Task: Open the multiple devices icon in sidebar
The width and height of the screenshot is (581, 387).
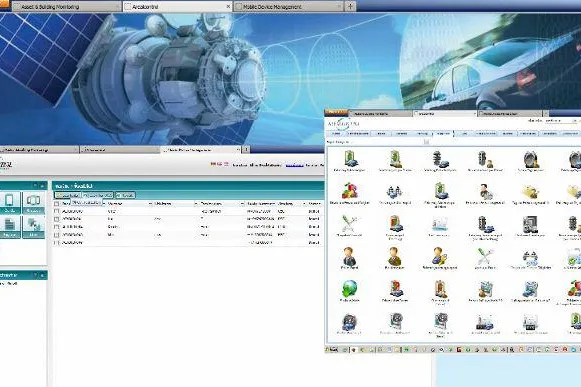Action: 33,202
